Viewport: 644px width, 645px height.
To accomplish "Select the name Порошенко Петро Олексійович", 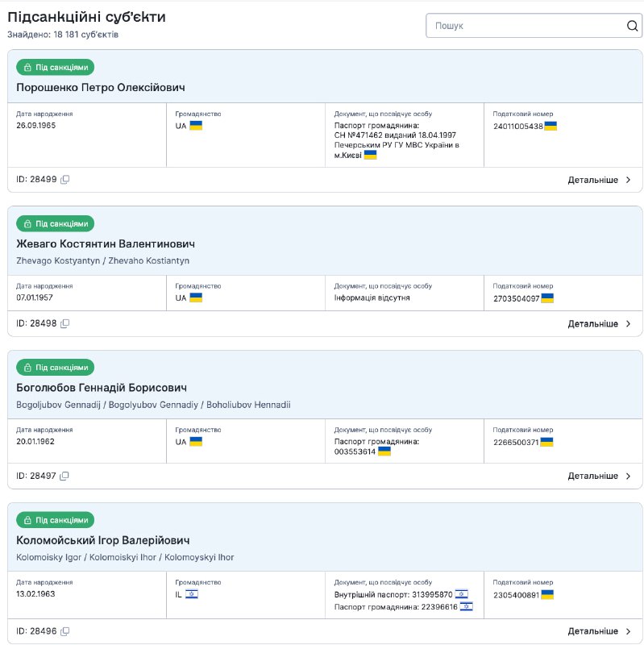I will 101,88.
